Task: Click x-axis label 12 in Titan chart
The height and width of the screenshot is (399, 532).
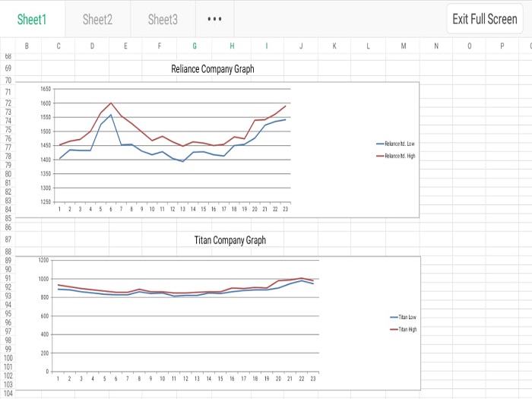Action: 185,378
